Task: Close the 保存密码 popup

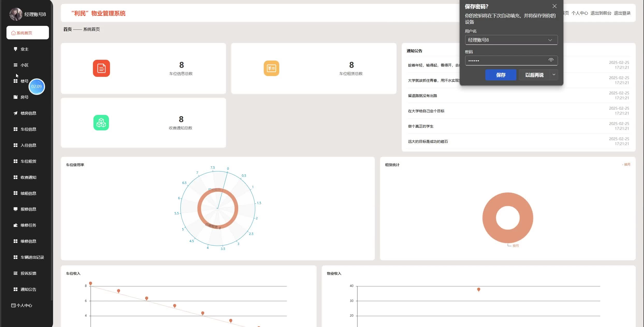Action: (554, 6)
